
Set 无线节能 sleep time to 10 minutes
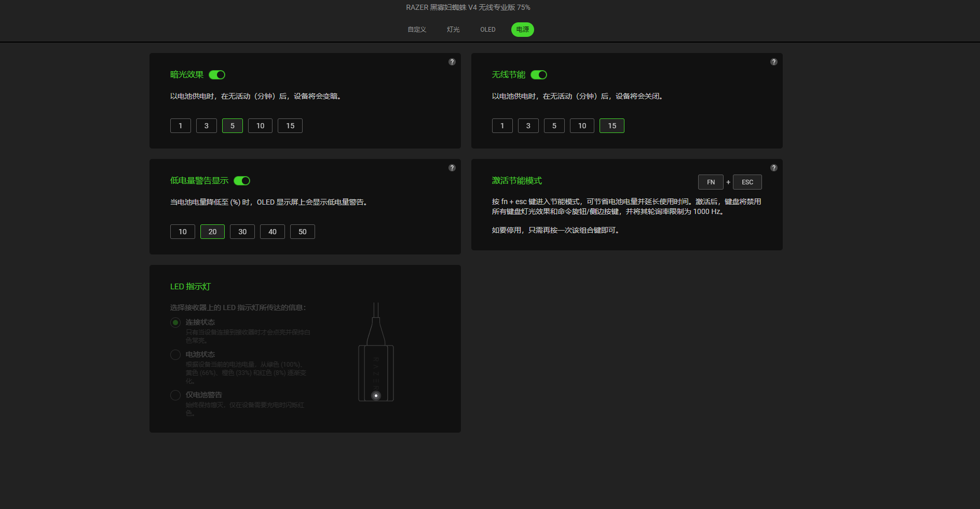coord(582,126)
